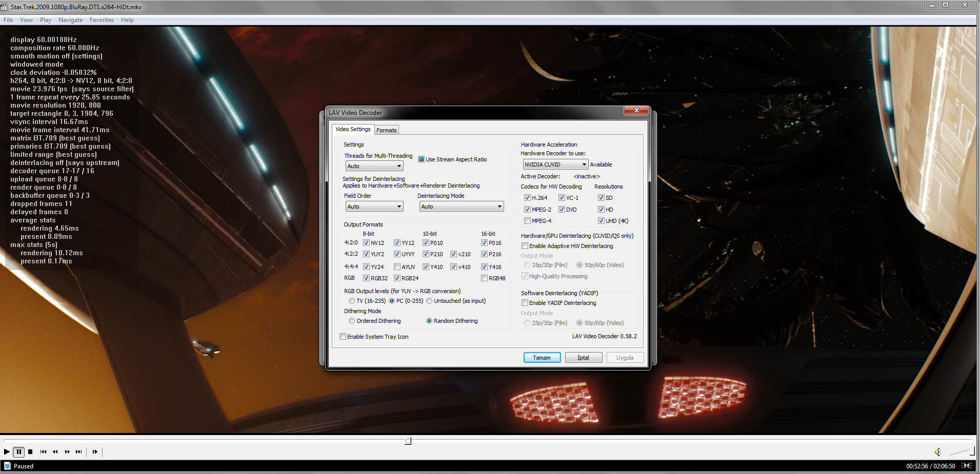Click the volume slider handle
The image size is (980, 474).
click(972, 451)
